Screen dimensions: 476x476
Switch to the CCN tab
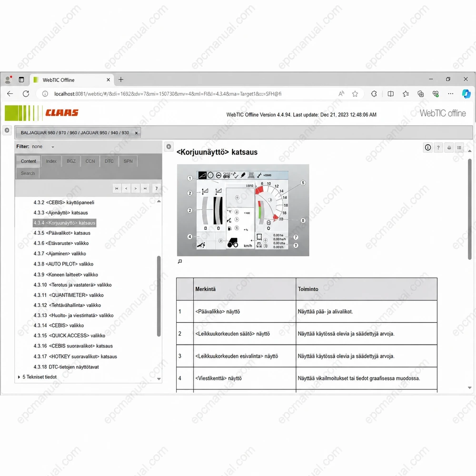tap(90, 161)
